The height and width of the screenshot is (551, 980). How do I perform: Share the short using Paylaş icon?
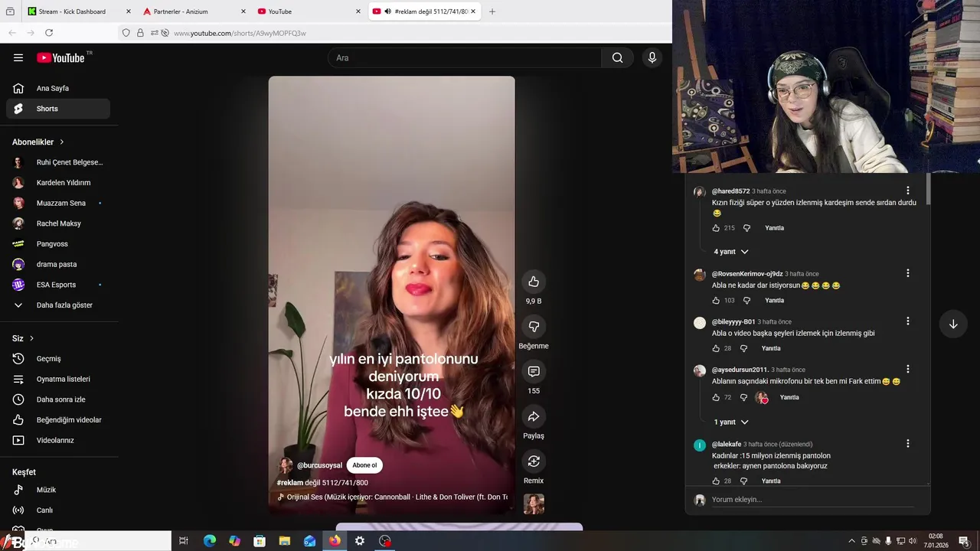click(534, 416)
